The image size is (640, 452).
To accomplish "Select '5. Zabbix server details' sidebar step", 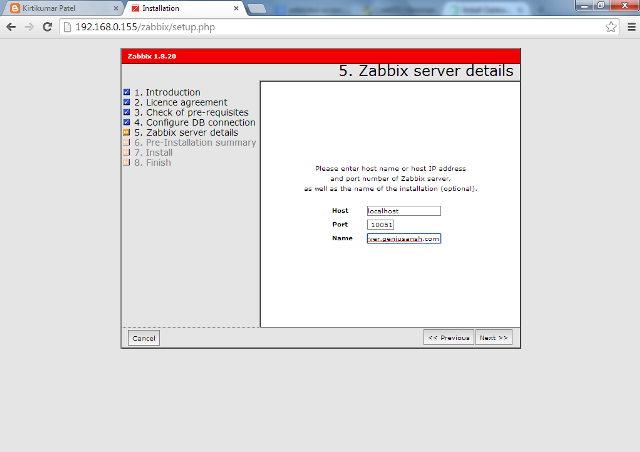I will pyautogui.click(x=186, y=132).
